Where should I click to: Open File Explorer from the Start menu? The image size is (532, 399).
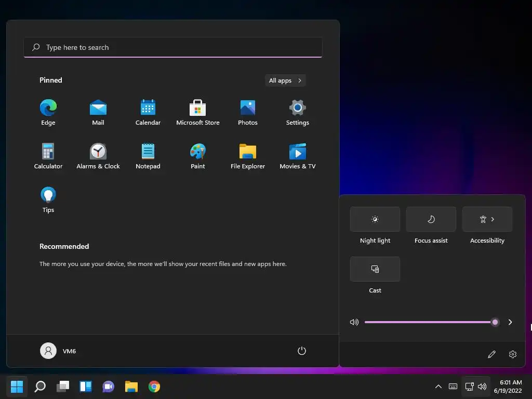[248, 156]
